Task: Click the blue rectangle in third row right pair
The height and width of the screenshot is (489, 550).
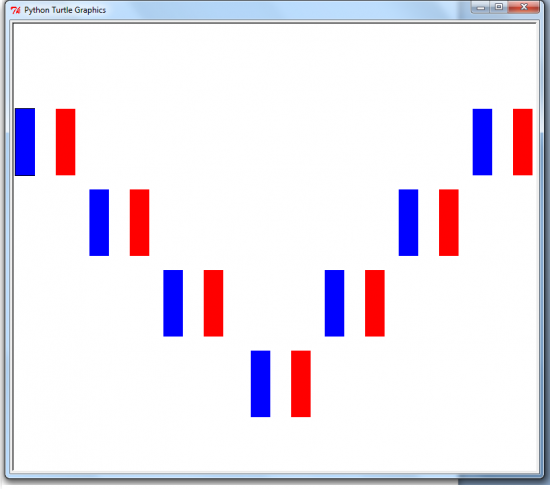Action: [x=334, y=303]
